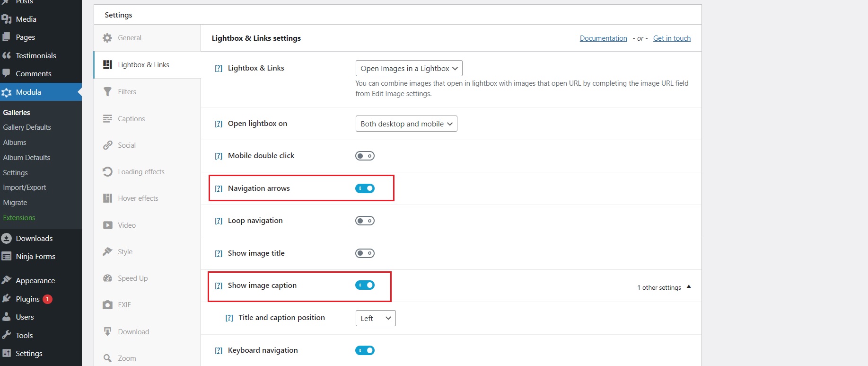Disable the Show image caption toggle
Screen dimensions: 868x366
365,285
